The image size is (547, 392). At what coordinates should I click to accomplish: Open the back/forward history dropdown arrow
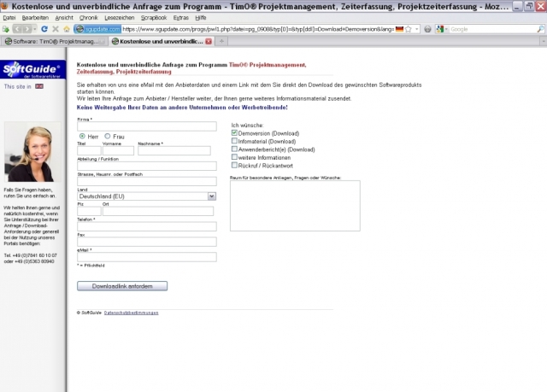point(34,29)
